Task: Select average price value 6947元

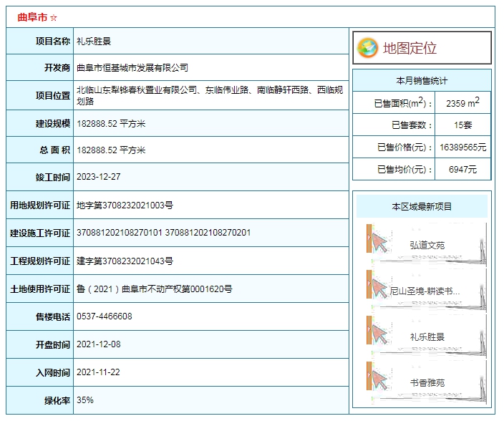Action: point(462,170)
